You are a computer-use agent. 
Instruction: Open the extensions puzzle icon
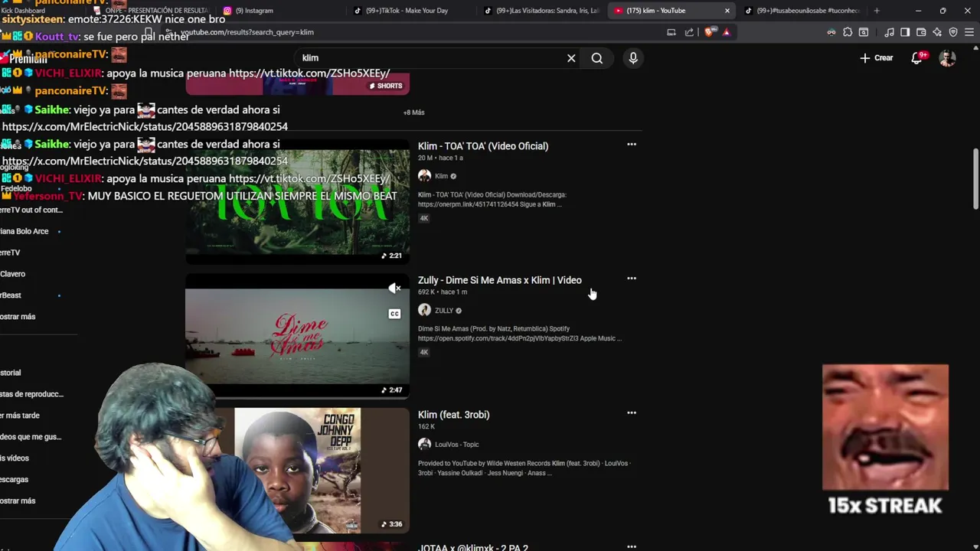[x=848, y=32]
